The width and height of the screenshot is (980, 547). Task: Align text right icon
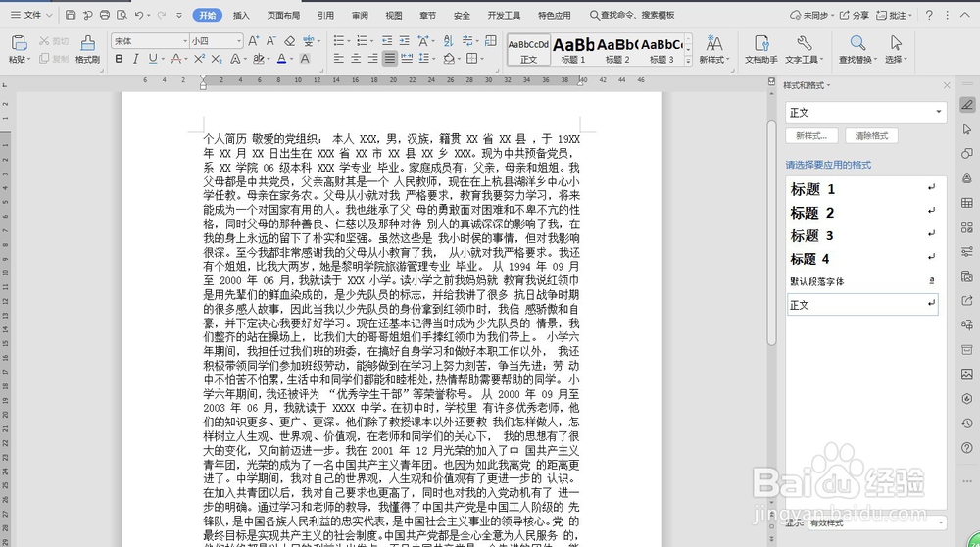372,59
